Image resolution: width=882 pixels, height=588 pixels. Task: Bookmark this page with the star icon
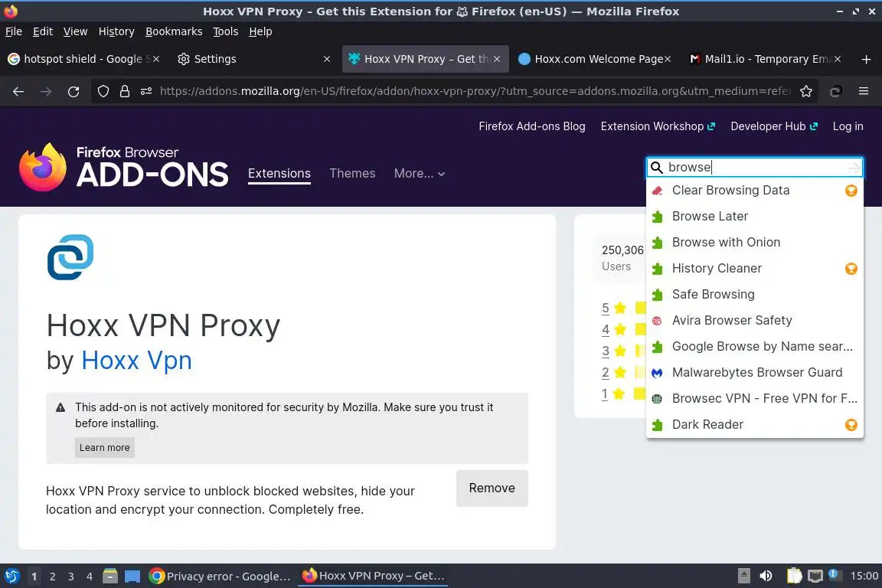pyautogui.click(x=806, y=91)
